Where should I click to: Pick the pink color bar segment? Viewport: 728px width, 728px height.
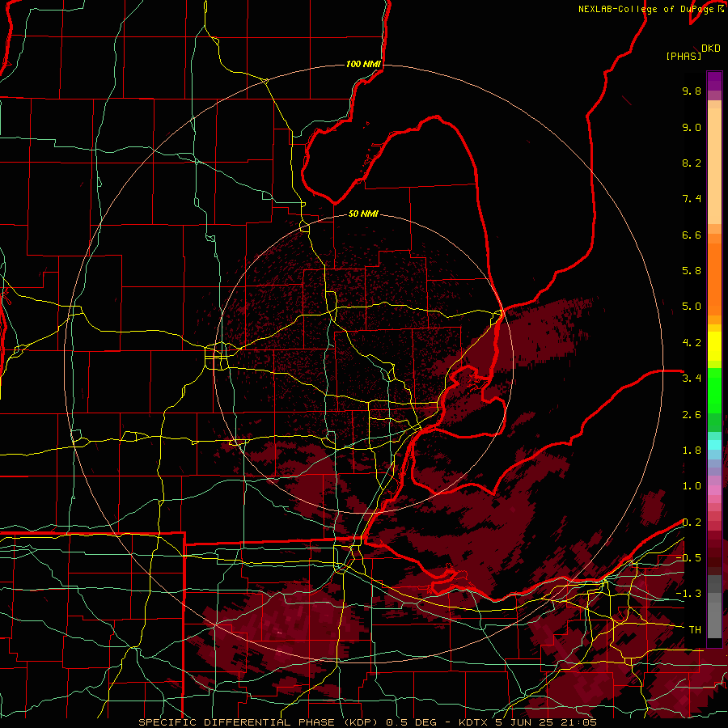pyautogui.click(x=714, y=490)
